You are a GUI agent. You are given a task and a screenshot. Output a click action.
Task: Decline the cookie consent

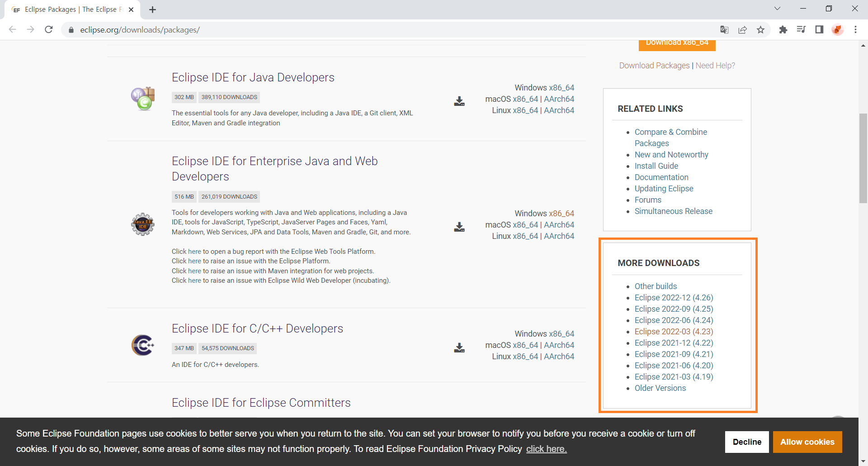747,442
